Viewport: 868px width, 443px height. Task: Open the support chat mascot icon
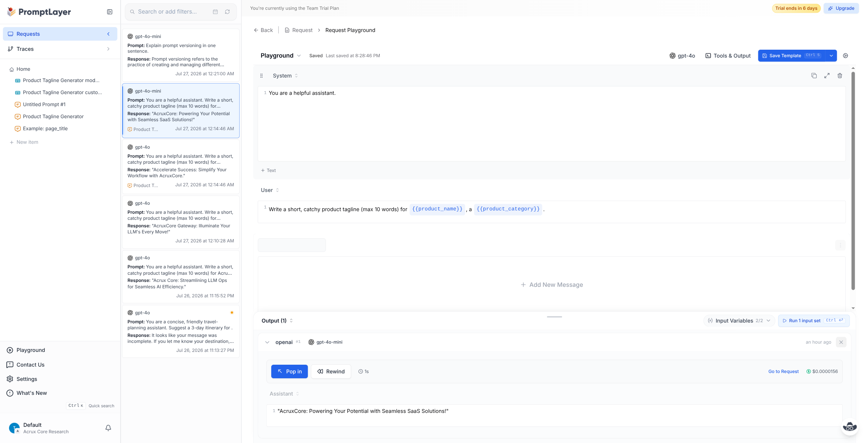850,426
